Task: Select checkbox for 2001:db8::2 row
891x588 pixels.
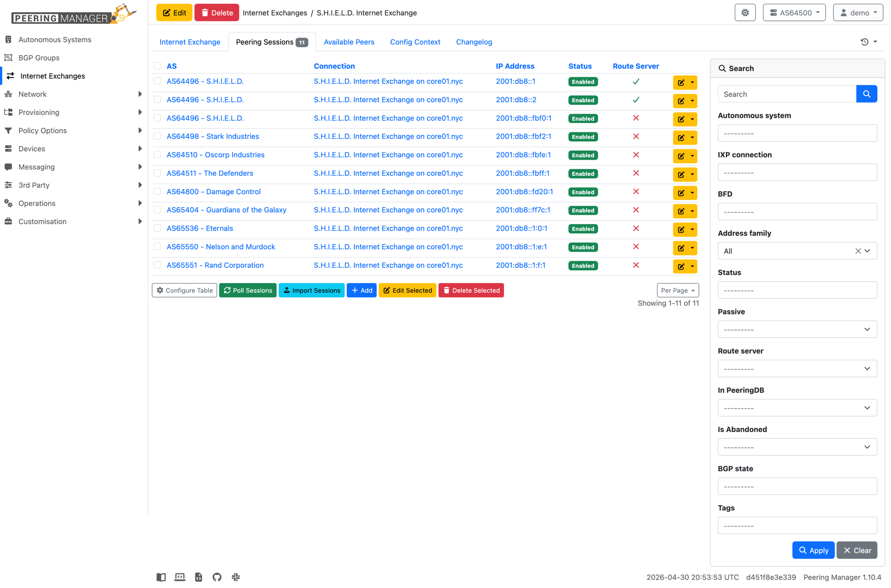Action: point(157,99)
